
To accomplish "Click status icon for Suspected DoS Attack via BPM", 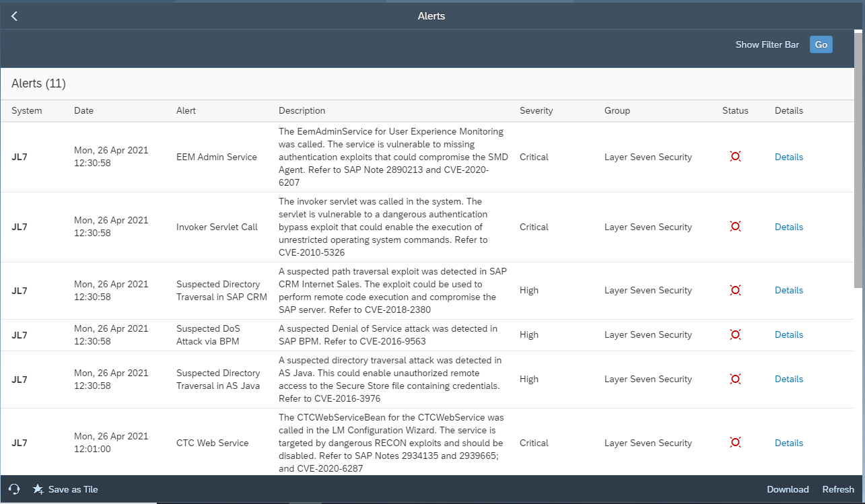I will coord(735,334).
